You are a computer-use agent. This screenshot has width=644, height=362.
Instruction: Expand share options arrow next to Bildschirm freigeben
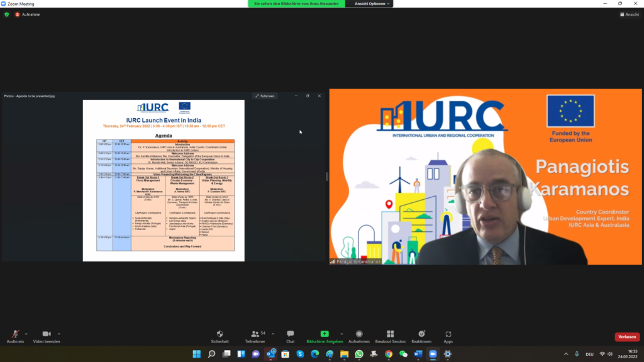341,334
